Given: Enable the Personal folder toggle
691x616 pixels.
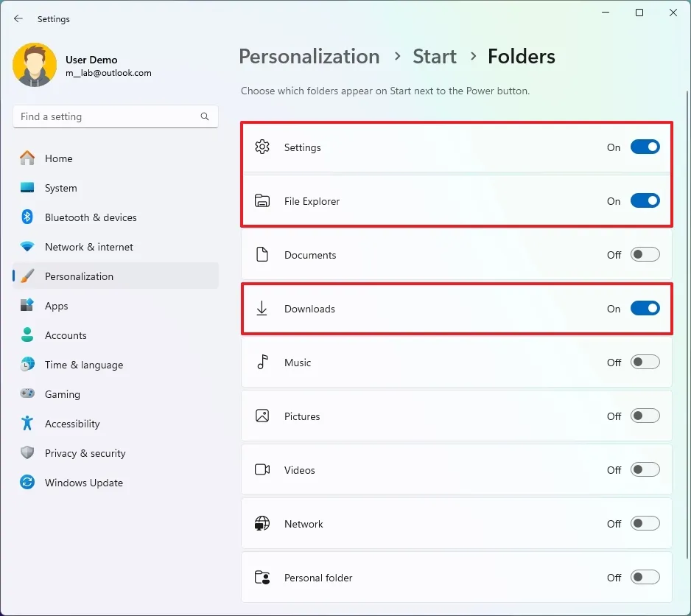Looking at the screenshot, I should pyautogui.click(x=645, y=578).
